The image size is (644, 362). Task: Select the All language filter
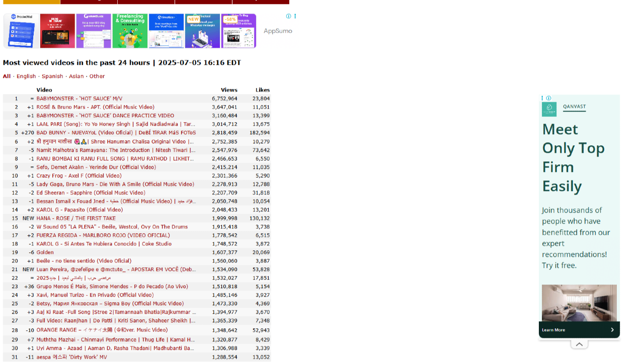click(7, 76)
